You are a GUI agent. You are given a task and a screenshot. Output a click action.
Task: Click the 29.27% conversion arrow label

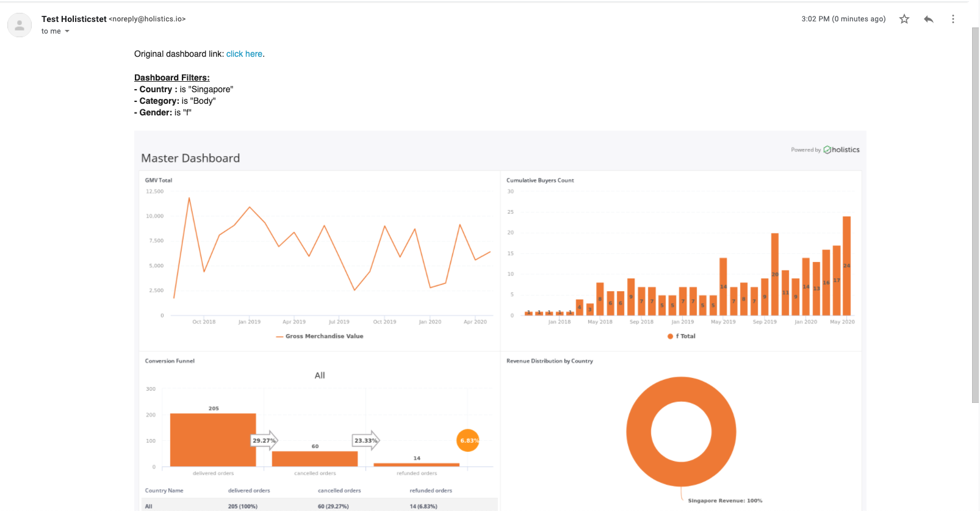(x=264, y=440)
